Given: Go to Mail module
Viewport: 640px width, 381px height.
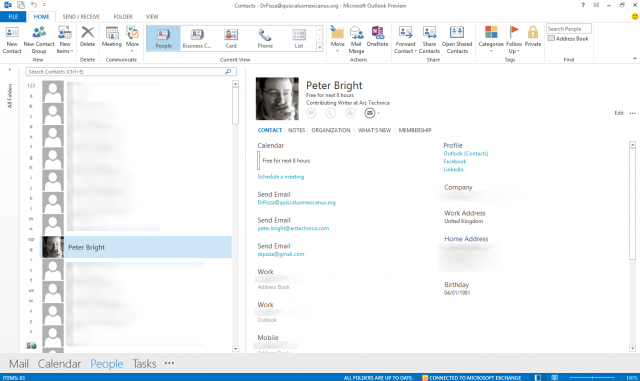Looking at the screenshot, I should click(19, 363).
